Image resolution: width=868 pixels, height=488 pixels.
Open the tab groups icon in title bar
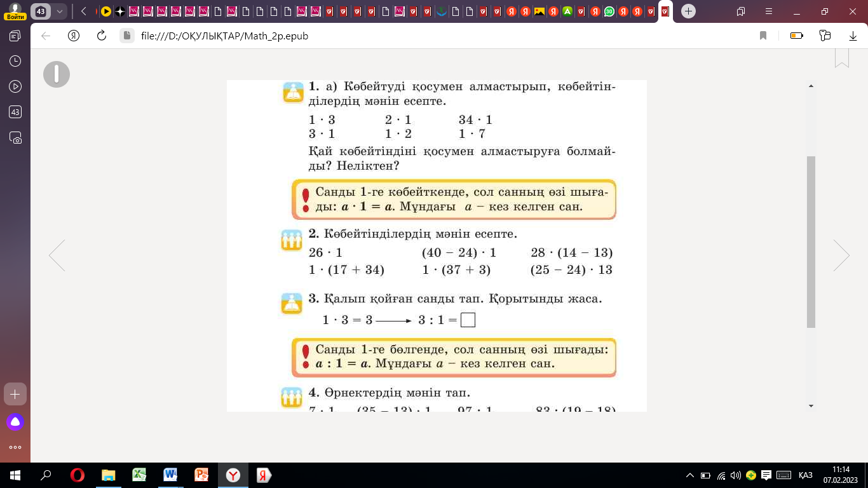[741, 11]
